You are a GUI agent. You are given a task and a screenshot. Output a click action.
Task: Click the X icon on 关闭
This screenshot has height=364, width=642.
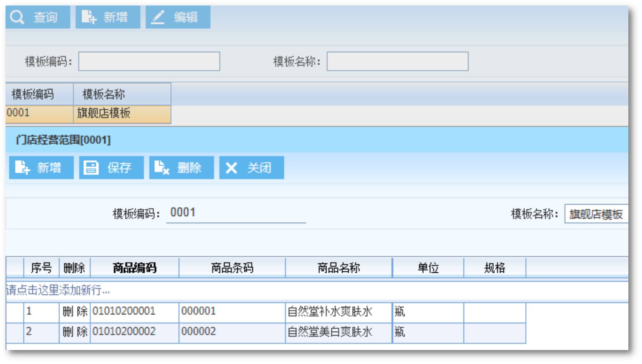coord(231,168)
